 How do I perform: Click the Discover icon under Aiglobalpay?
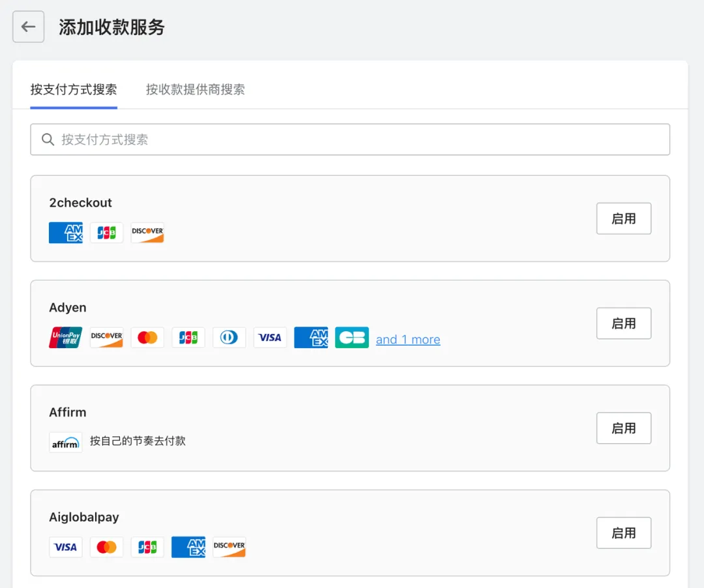point(229,547)
